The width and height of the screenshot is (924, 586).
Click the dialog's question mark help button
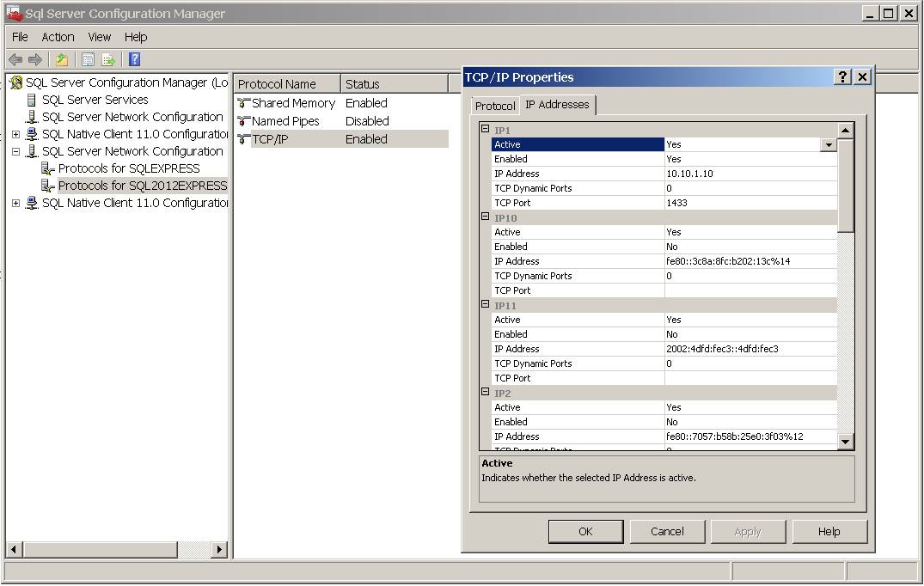click(x=842, y=76)
